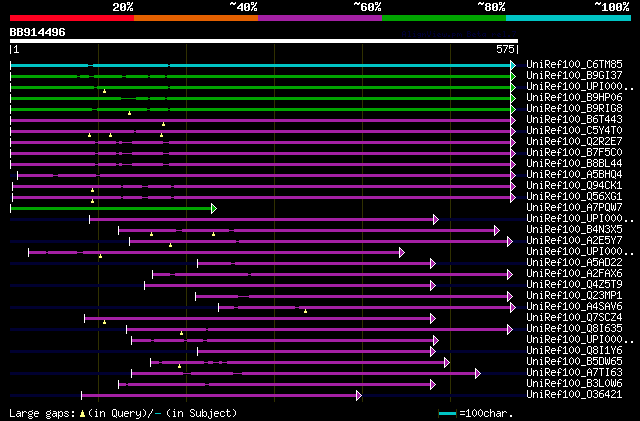Open hit UniRef100_B9RIG8

pyautogui.click(x=574, y=108)
